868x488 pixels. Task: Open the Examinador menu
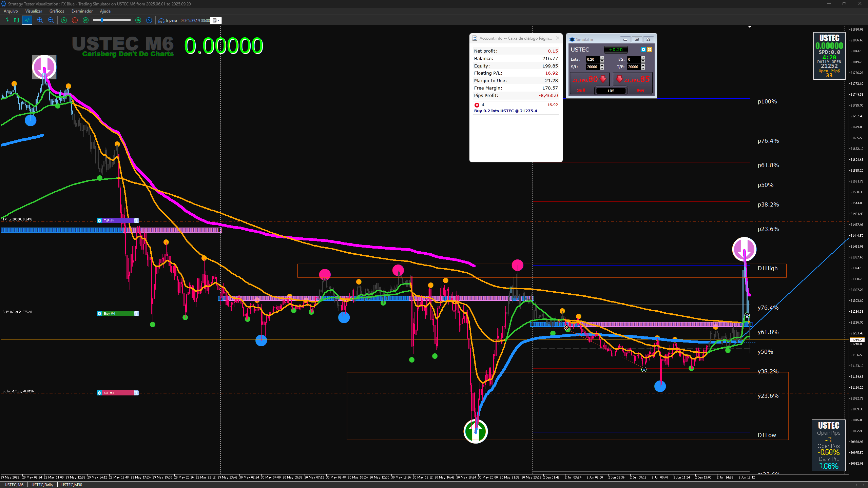tap(82, 11)
